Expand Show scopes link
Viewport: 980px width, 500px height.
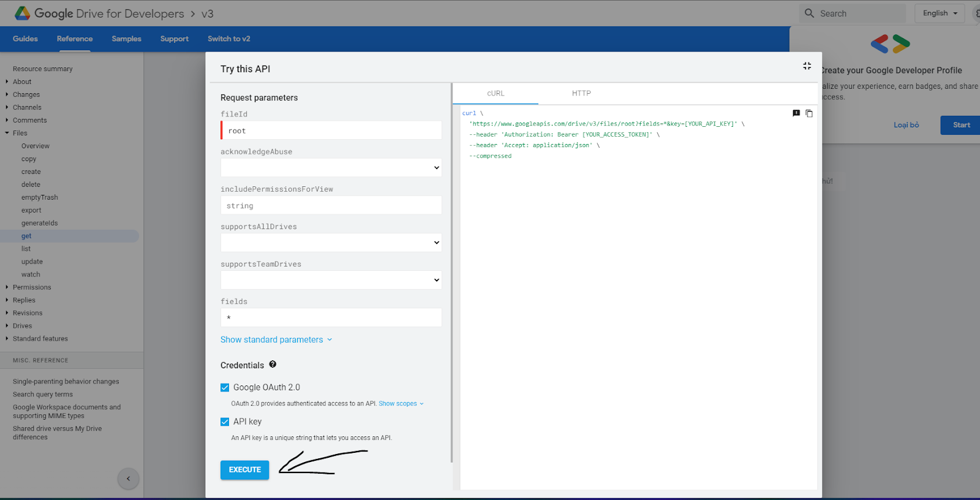401,404
